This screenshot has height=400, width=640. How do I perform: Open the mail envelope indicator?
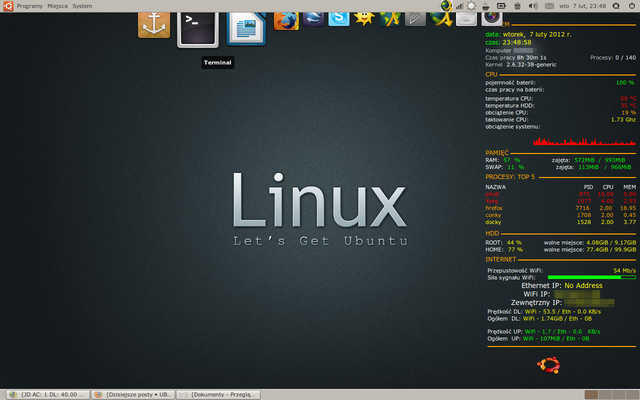[549, 6]
